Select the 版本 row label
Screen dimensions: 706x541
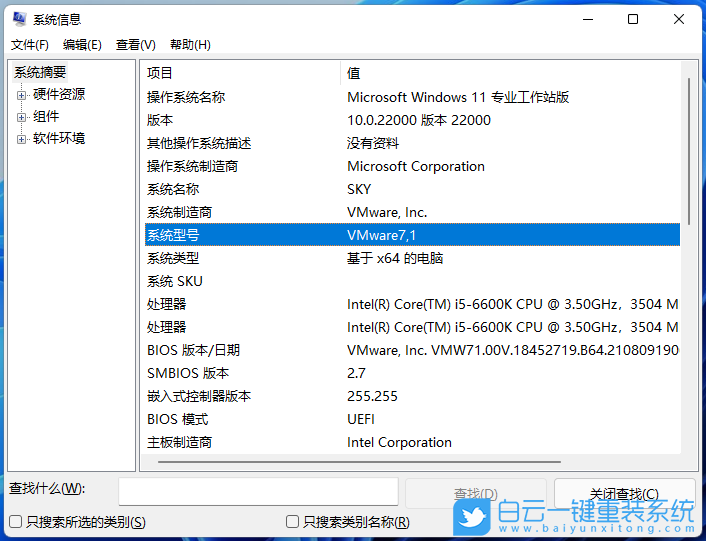(160, 120)
